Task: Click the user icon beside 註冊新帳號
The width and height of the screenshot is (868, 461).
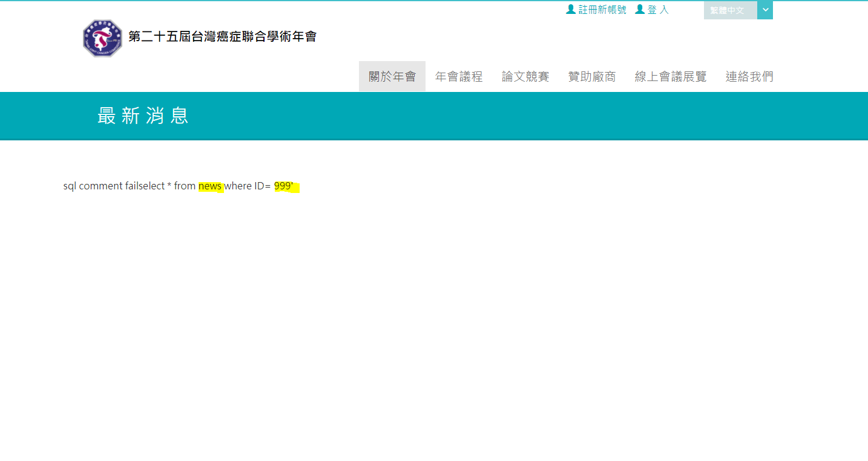Action: (571, 10)
